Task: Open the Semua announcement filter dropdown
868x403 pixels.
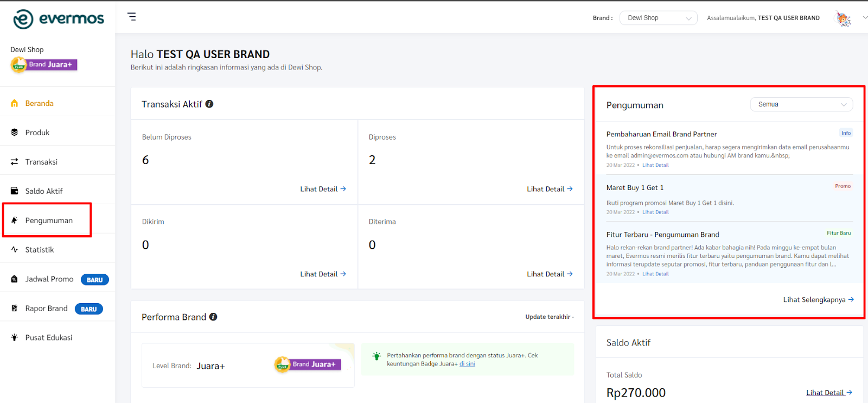Action: click(801, 104)
